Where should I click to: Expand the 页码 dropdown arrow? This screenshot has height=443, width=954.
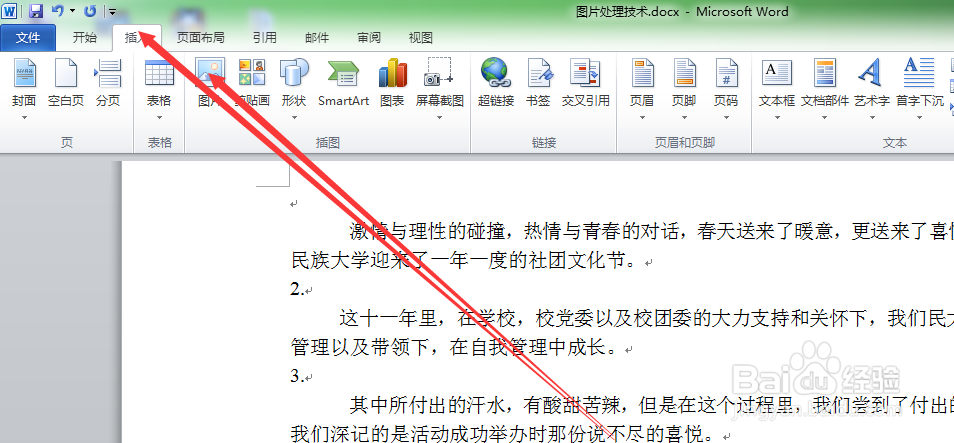(726, 117)
